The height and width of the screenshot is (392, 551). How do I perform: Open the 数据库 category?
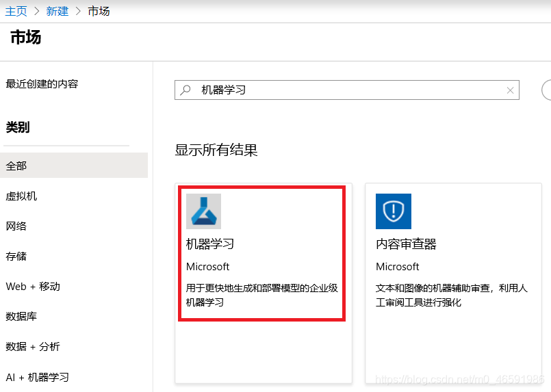click(x=21, y=317)
